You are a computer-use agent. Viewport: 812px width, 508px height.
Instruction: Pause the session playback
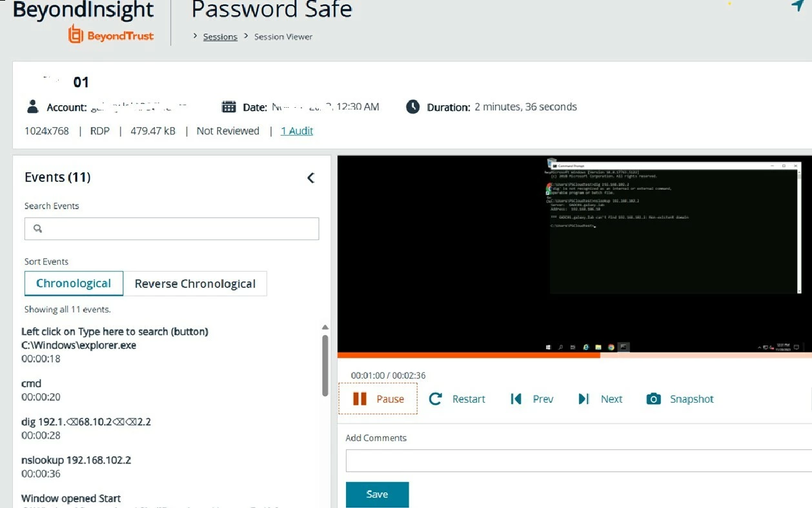click(x=378, y=399)
